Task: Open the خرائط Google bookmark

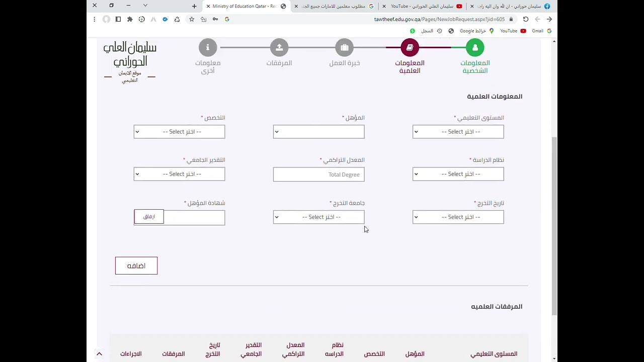Action: (x=477, y=31)
